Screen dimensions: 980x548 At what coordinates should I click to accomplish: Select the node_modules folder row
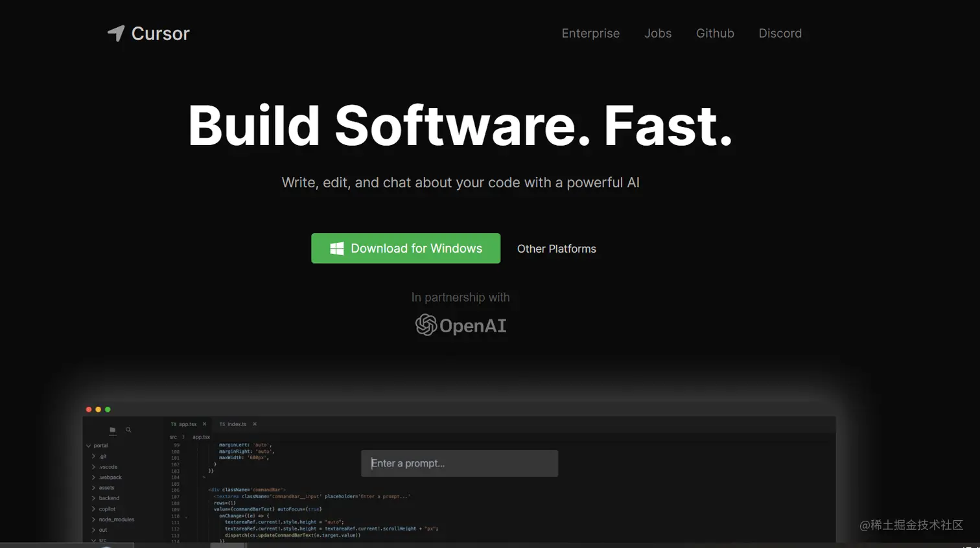pyautogui.click(x=117, y=519)
